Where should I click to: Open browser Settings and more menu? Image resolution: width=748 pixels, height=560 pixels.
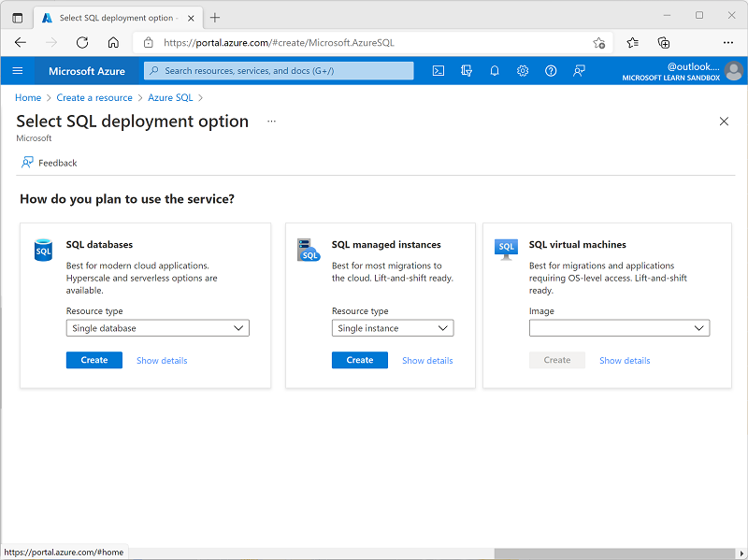[x=728, y=42]
